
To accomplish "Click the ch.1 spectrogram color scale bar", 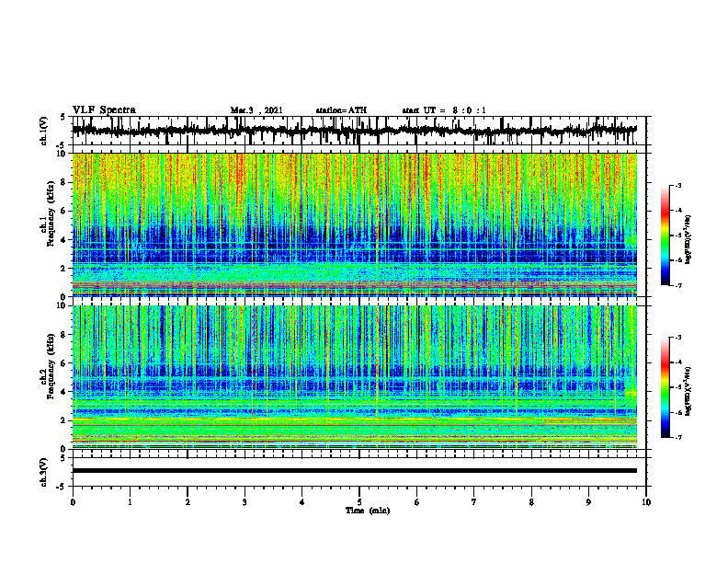I will (x=665, y=236).
